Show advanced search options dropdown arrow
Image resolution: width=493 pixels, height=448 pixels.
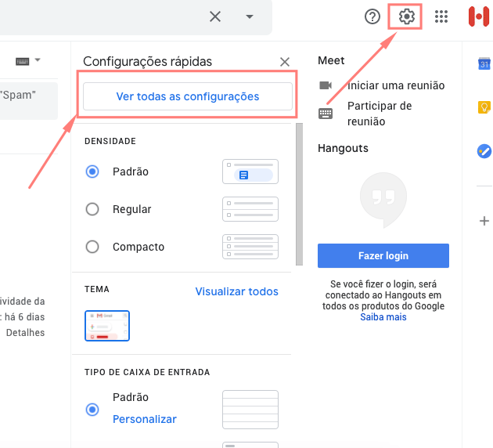tap(250, 16)
